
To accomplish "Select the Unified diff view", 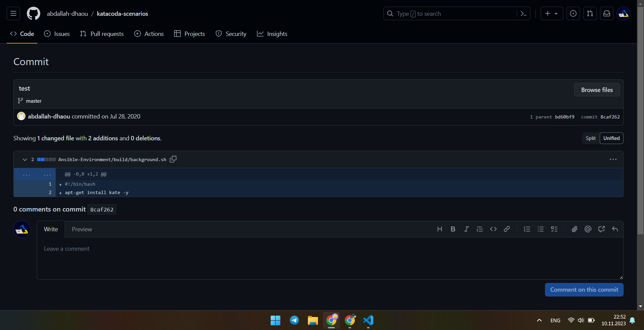I will [611, 138].
